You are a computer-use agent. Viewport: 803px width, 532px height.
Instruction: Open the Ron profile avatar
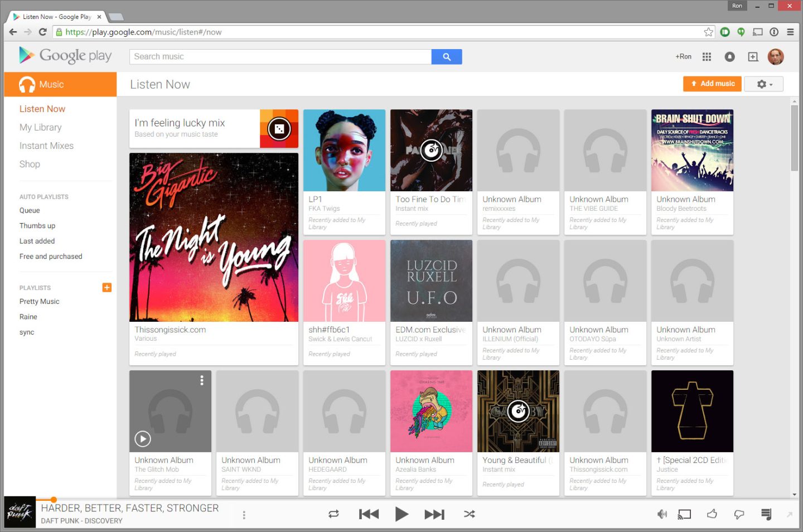pyautogui.click(x=776, y=56)
